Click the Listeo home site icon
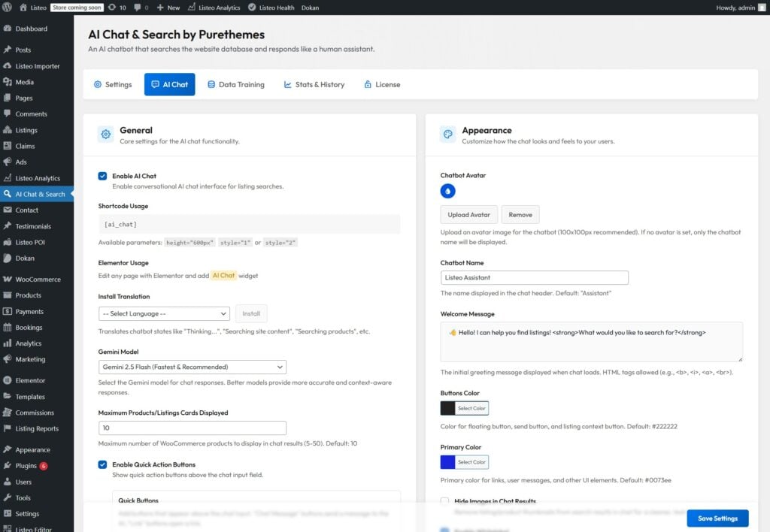770x532 pixels. pos(24,8)
